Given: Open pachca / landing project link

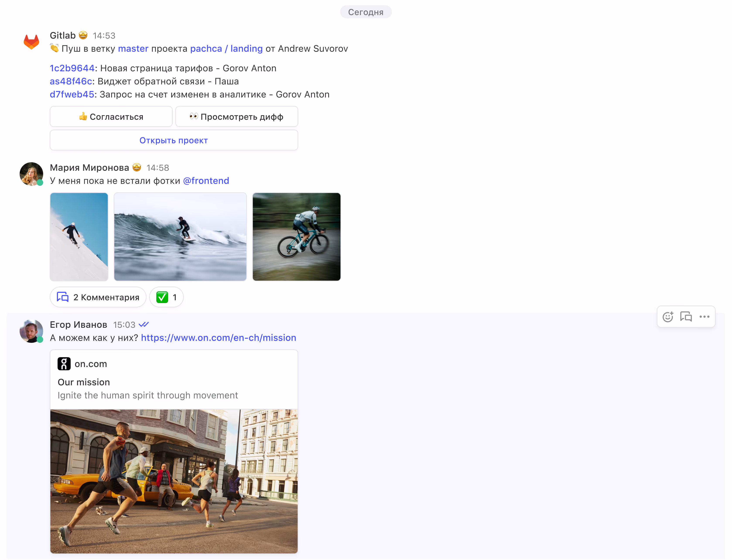Looking at the screenshot, I should (x=226, y=49).
